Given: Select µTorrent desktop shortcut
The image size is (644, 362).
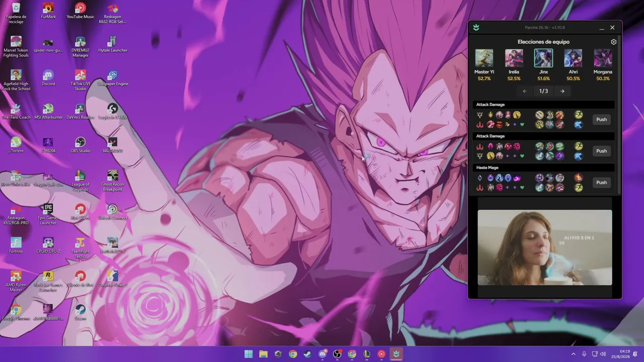Looking at the screenshot, I should [x=16, y=145].
